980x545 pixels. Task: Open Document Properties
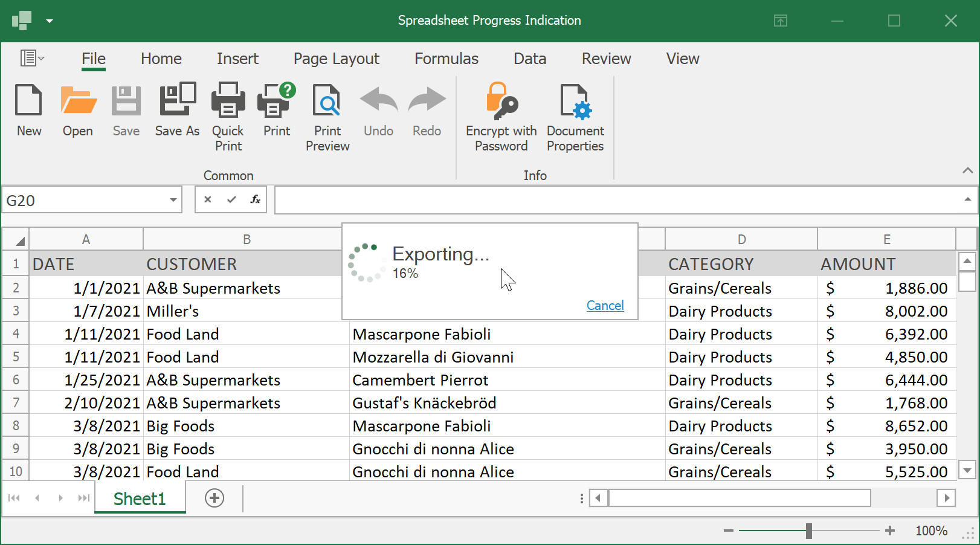[x=575, y=100]
